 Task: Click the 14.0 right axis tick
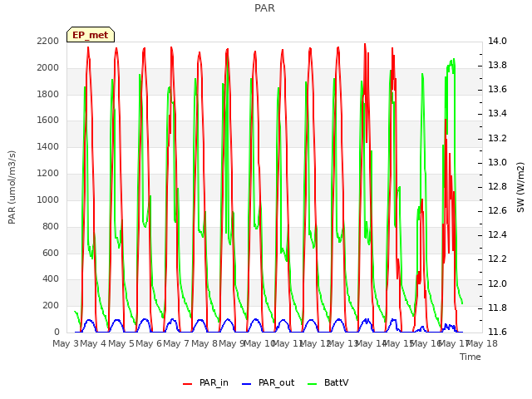[x=497, y=41]
